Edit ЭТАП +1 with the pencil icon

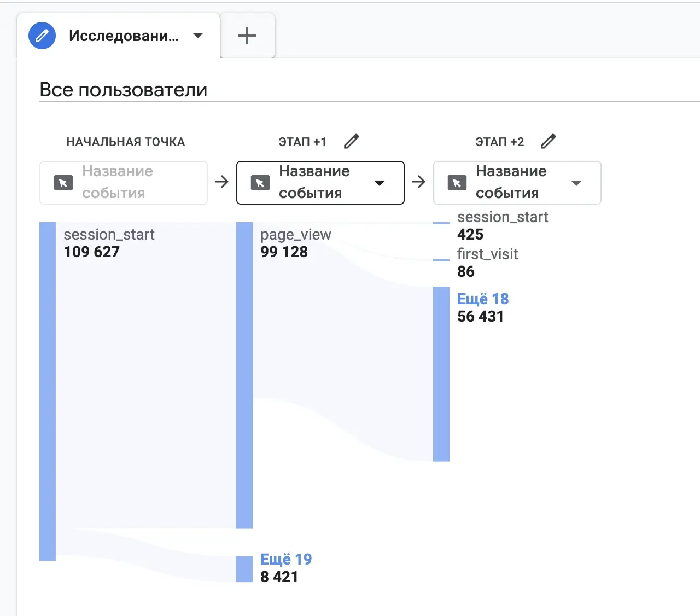(x=352, y=142)
